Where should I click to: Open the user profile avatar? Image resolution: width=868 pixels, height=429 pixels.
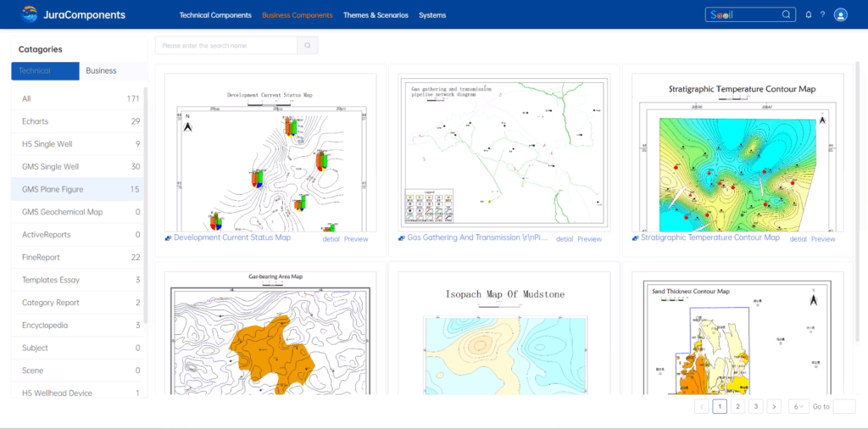click(840, 14)
